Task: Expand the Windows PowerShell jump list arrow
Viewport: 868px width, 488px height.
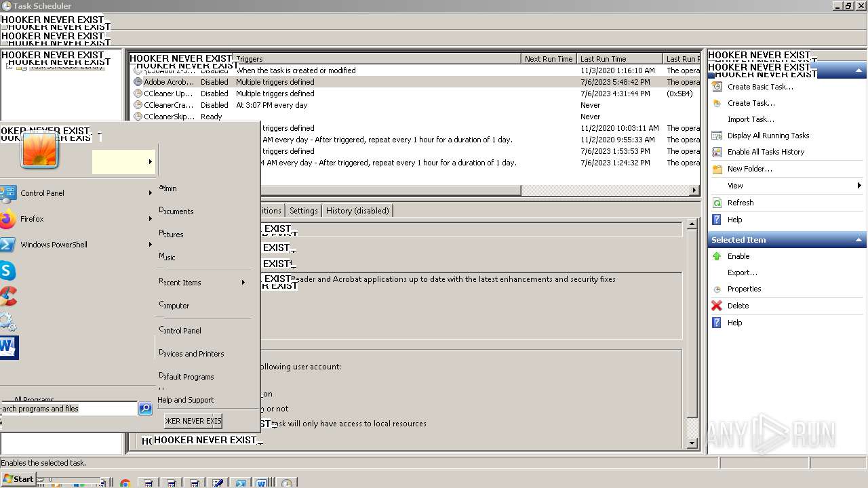Action: click(x=150, y=245)
